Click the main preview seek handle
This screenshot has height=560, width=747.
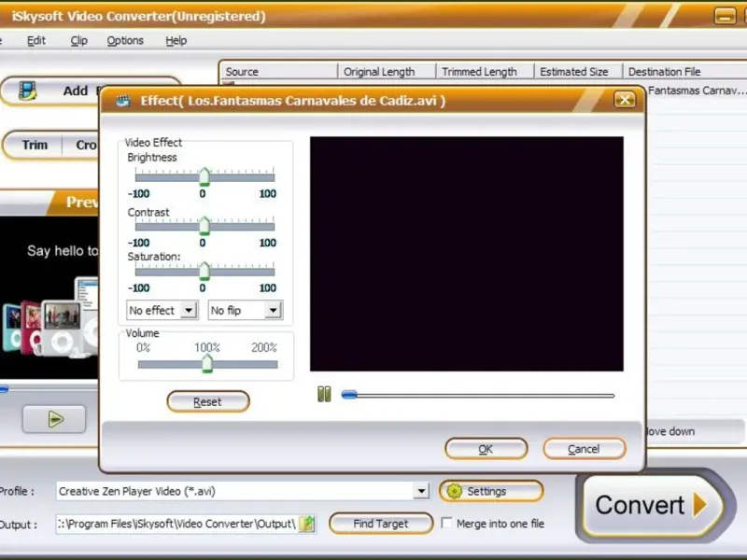pyautogui.click(x=4, y=389)
